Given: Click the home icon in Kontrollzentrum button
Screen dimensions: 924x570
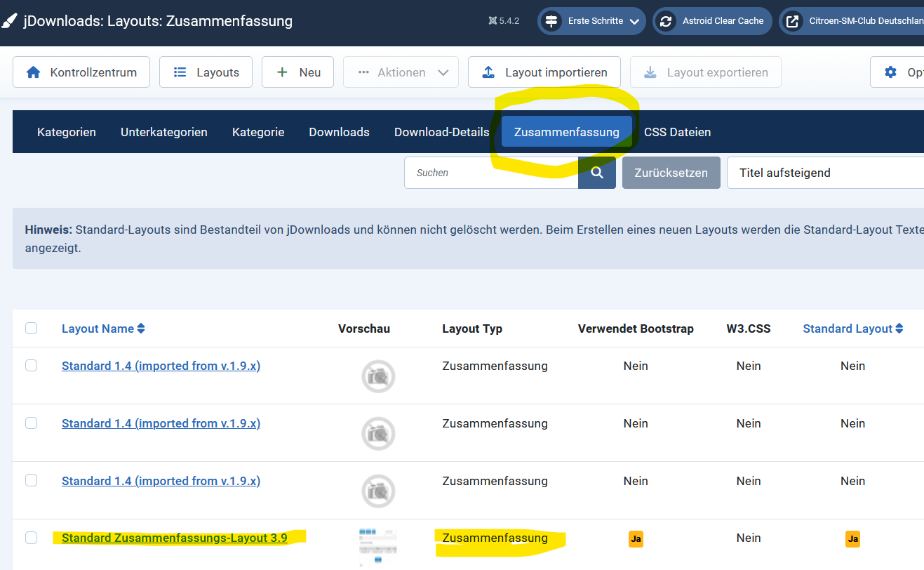Looking at the screenshot, I should [33, 72].
